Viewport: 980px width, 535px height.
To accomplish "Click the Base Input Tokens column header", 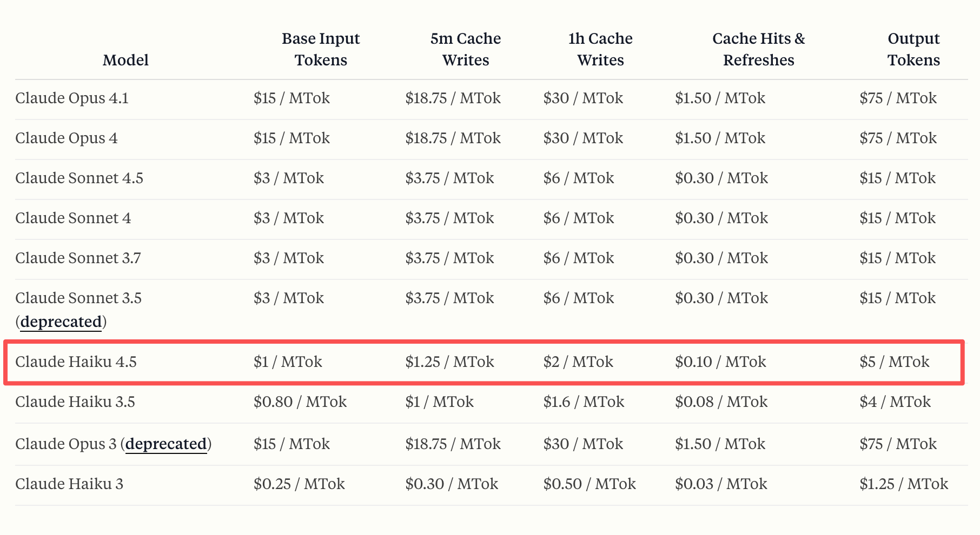I will click(x=321, y=49).
